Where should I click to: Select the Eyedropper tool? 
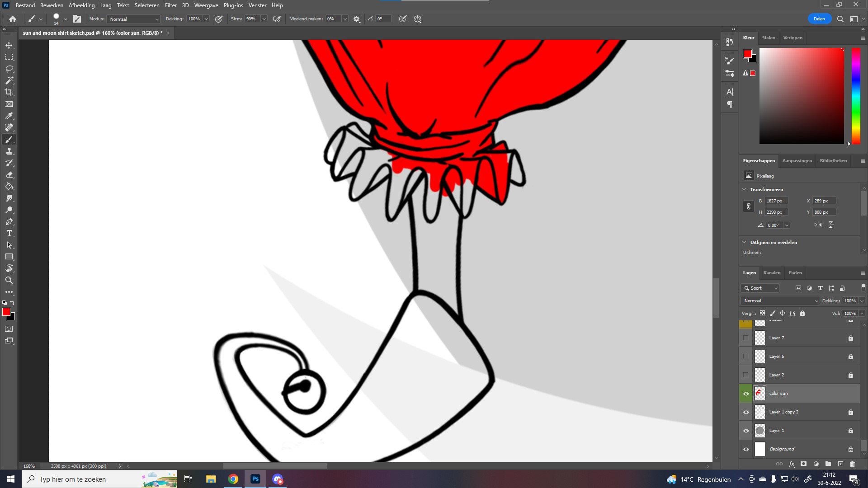(9, 116)
